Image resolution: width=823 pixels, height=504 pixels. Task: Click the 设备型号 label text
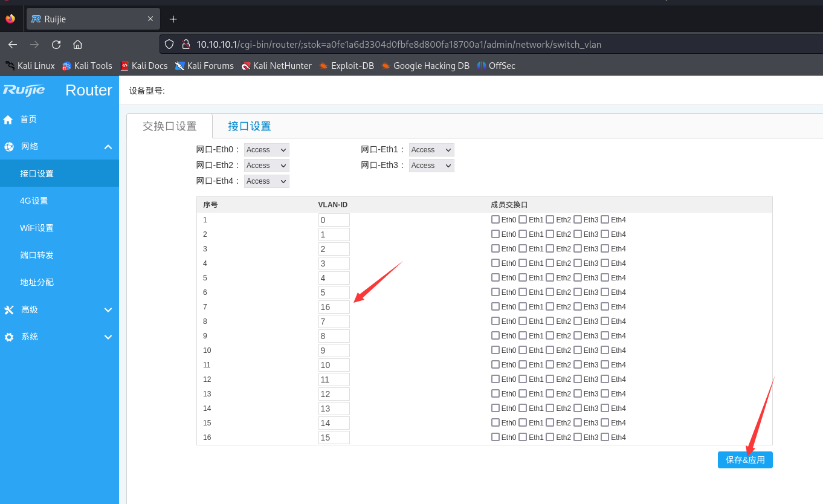click(147, 91)
